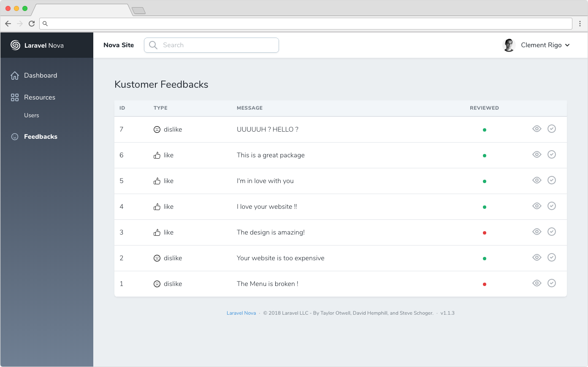Screen dimensions: 588x367
Task: Open the Users resource link
Action: 32,115
